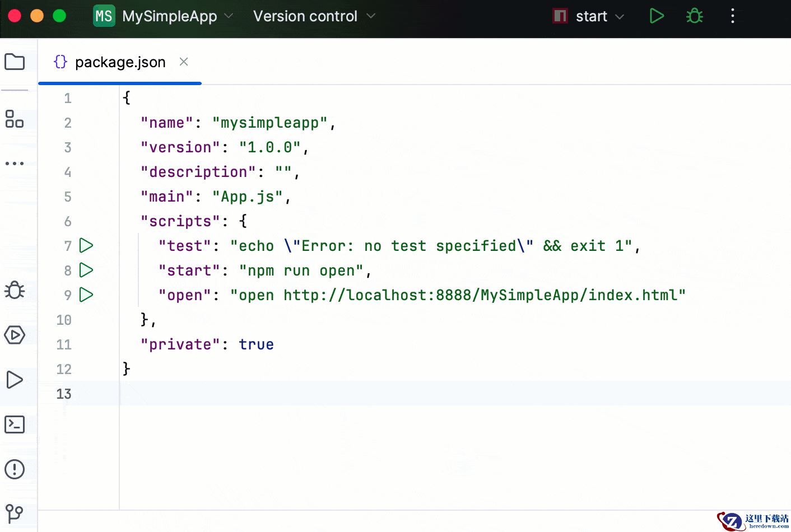Viewport: 791px width, 532px height.
Task: Show more tool windows via ellipsis
Action: pyautogui.click(x=15, y=164)
